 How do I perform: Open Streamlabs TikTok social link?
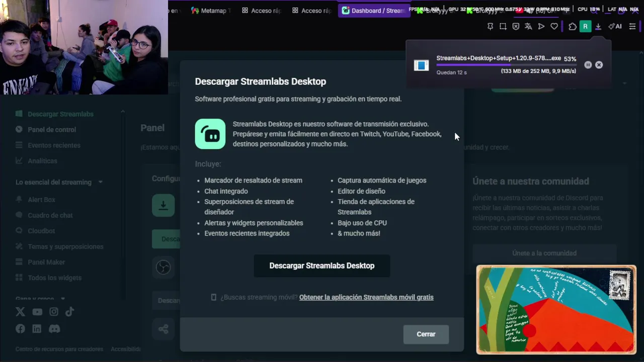69,312
